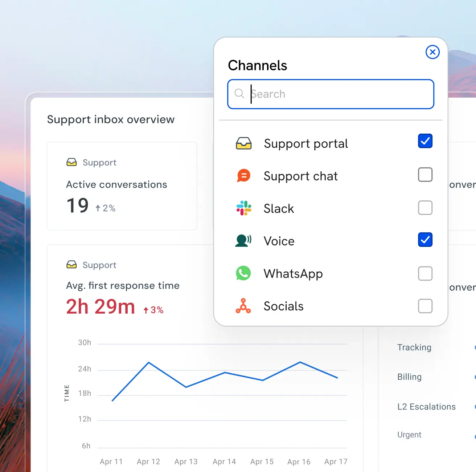Click the Voice speaking-head icon
Screen dimensions: 476x472
(x=243, y=241)
